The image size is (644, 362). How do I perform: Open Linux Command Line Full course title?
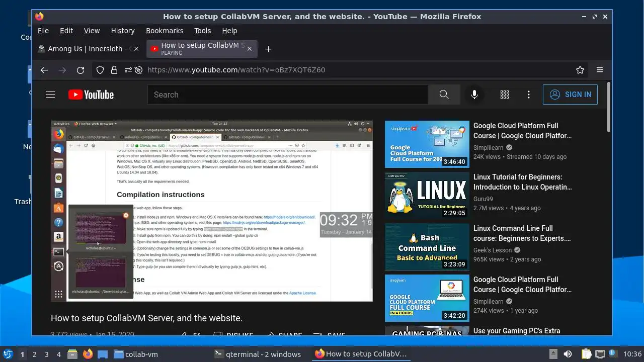pyautogui.click(x=522, y=233)
